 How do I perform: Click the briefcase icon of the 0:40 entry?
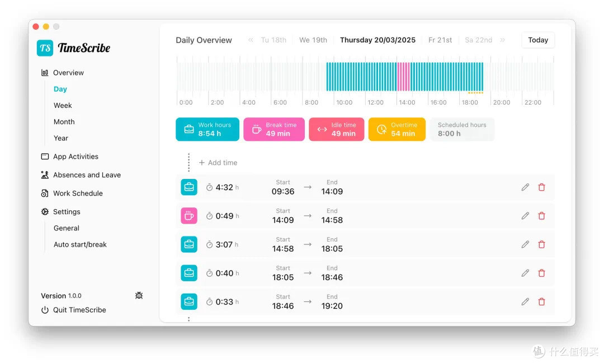(x=189, y=273)
